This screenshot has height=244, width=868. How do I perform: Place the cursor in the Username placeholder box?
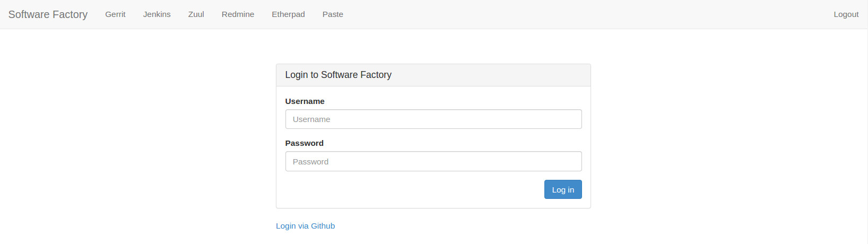click(x=433, y=119)
